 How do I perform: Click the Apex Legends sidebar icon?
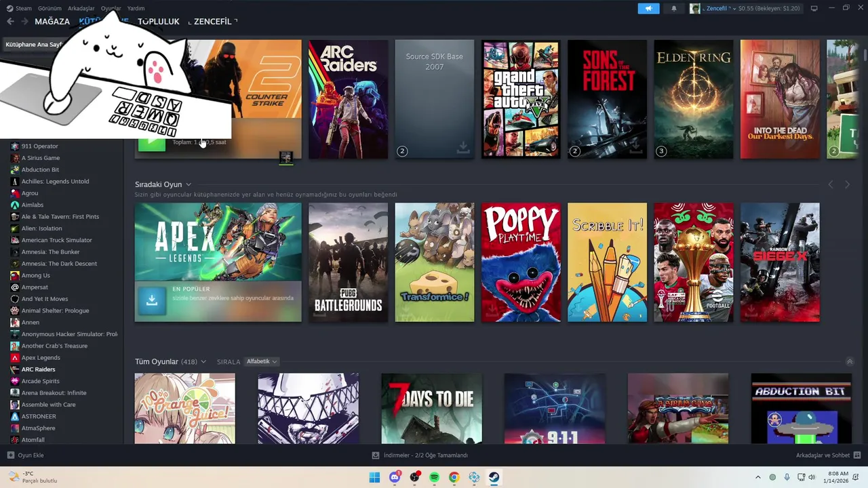15,358
